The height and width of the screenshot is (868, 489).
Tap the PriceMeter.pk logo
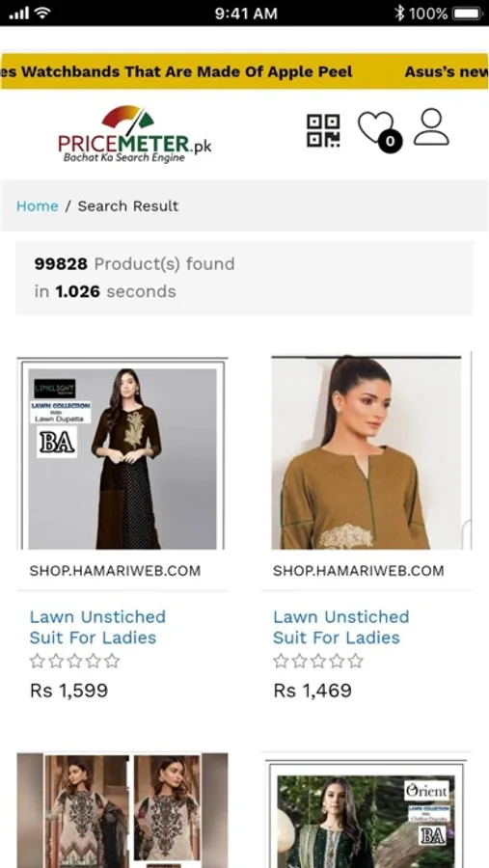(x=135, y=134)
